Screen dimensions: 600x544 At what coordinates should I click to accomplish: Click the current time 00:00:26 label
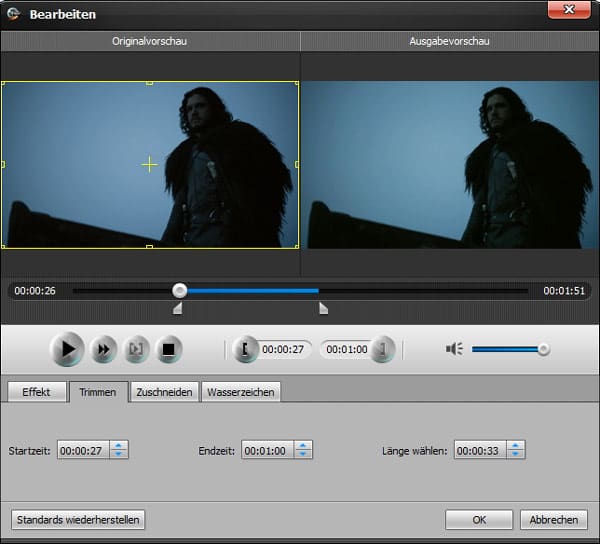pyautogui.click(x=35, y=291)
